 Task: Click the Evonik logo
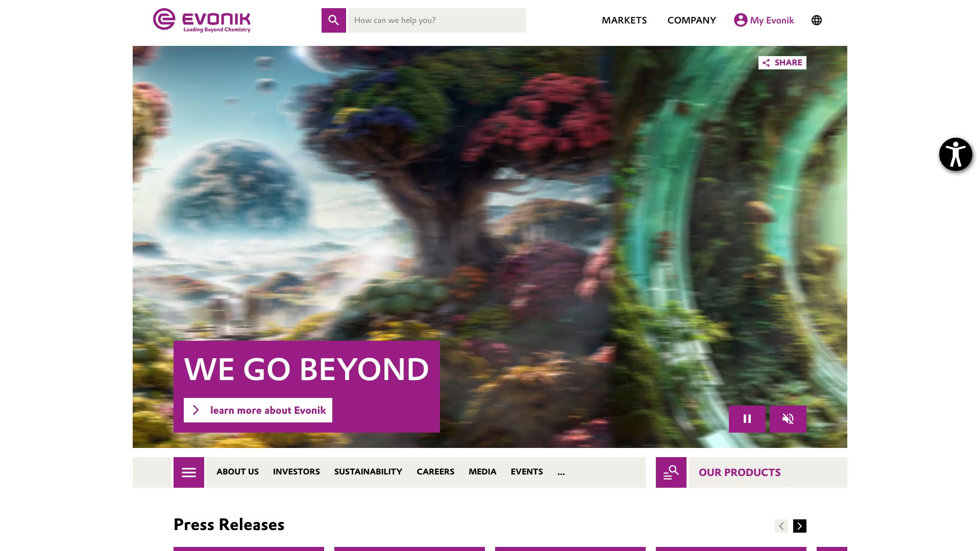202,20
